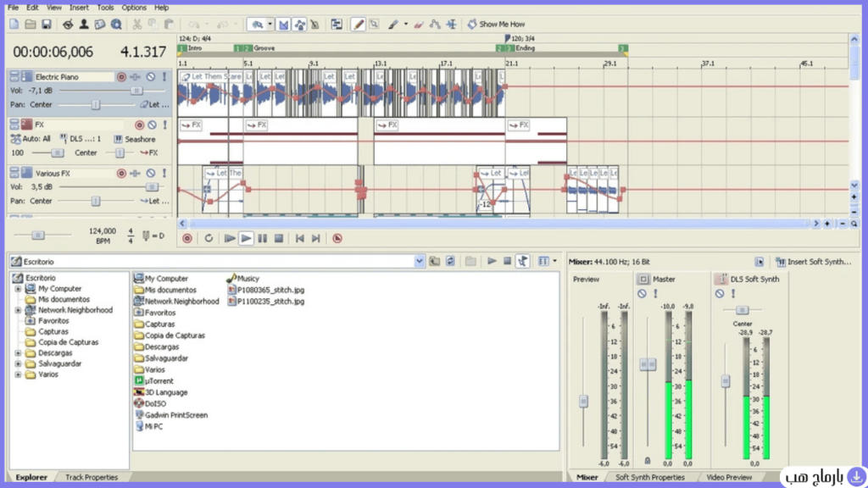Click the Open folder toolbar icon

click(x=30, y=25)
